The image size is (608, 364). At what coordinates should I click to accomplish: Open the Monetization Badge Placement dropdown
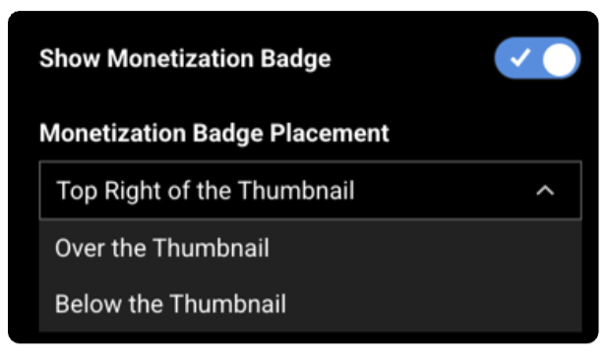pos(310,190)
